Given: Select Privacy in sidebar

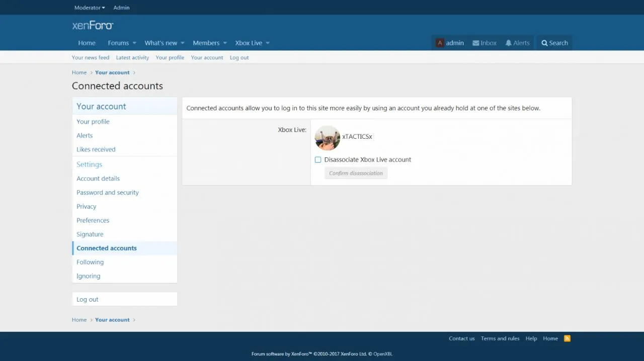Looking at the screenshot, I should [x=124, y=207].
